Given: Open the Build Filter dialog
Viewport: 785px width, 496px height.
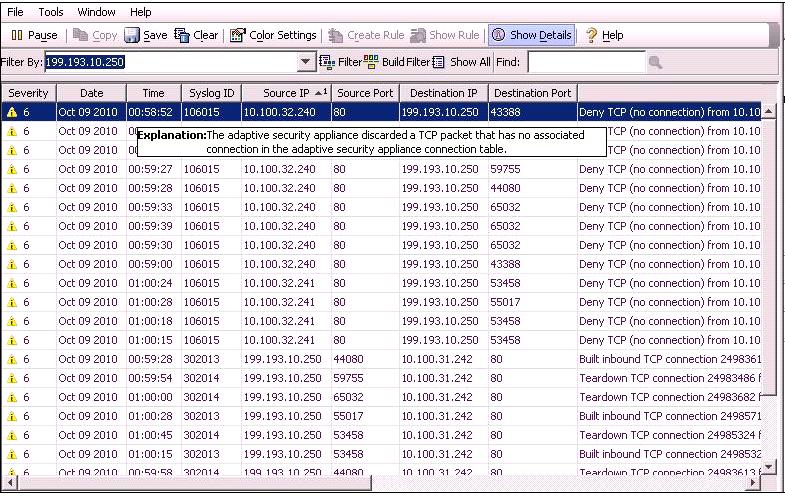Looking at the screenshot, I should pos(397,62).
